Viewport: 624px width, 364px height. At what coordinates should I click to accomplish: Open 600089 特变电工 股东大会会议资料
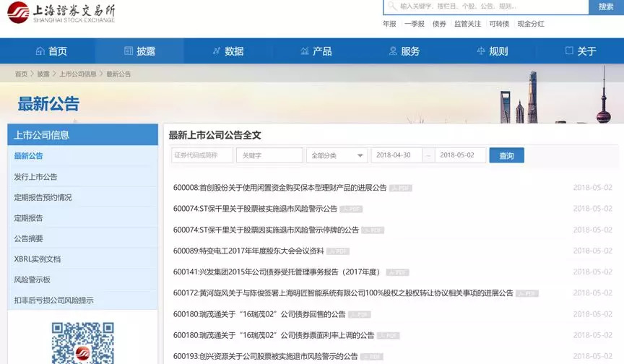pyautogui.click(x=248, y=251)
